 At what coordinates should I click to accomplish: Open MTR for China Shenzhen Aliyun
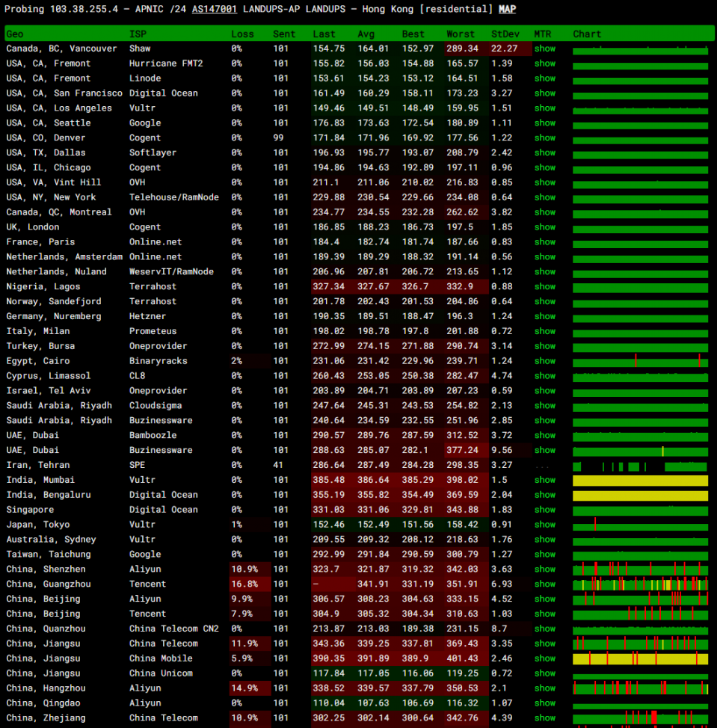tap(544, 570)
